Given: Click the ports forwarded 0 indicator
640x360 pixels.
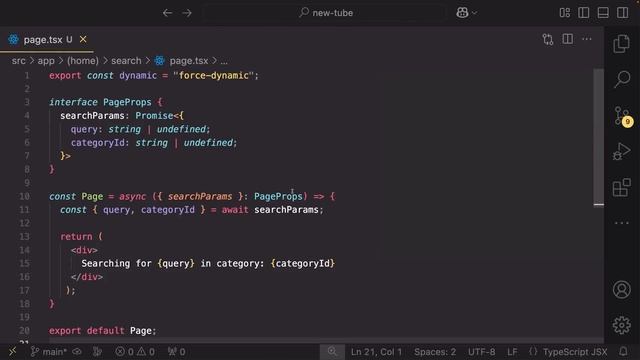Looking at the screenshot, I should tap(176, 351).
